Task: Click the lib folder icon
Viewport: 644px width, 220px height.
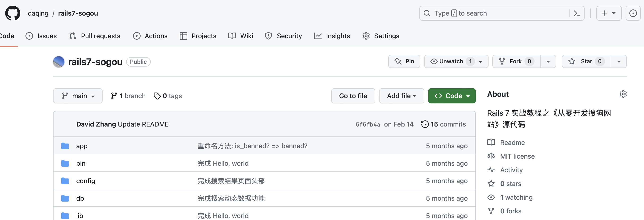Action: [65, 216]
